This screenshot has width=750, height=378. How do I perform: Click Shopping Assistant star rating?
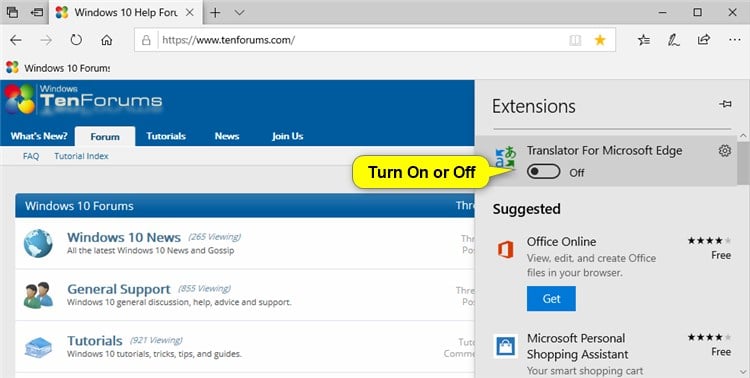709,337
